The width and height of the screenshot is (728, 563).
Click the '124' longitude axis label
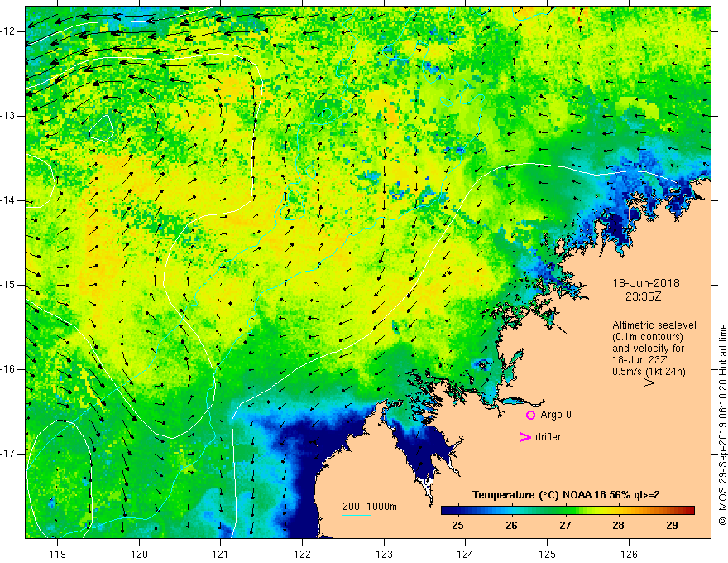pos(466,554)
